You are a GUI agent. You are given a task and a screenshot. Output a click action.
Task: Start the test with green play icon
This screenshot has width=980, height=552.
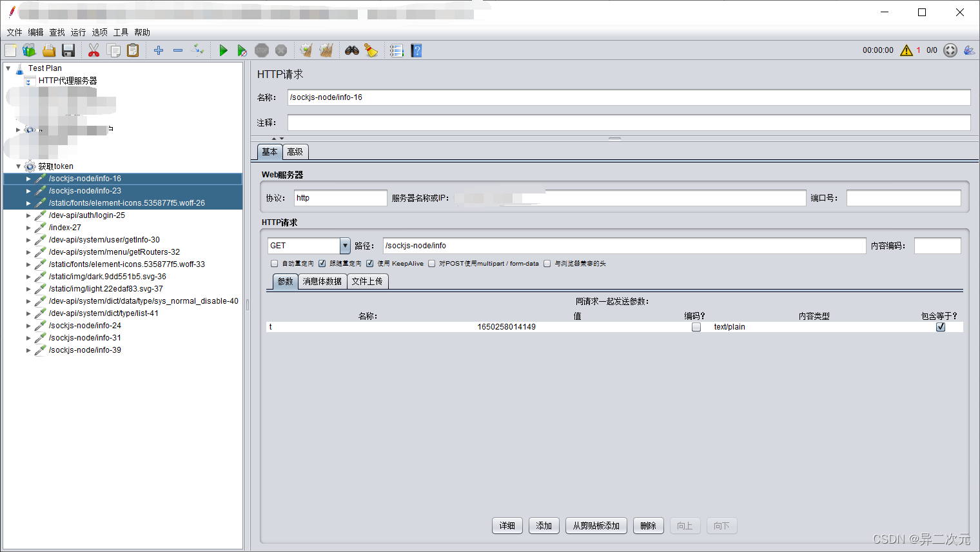(x=223, y=50)
